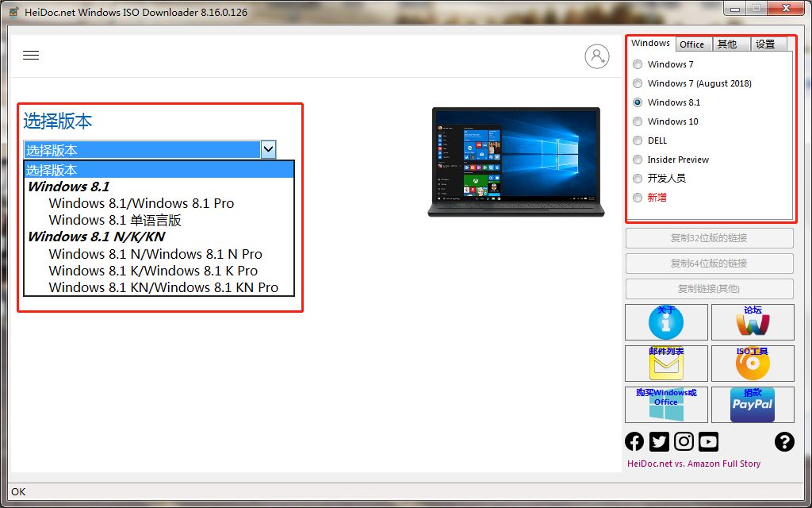Select the 开发人员 radio button
Viewport: 812px width, 508px height.
pos(638,179)
